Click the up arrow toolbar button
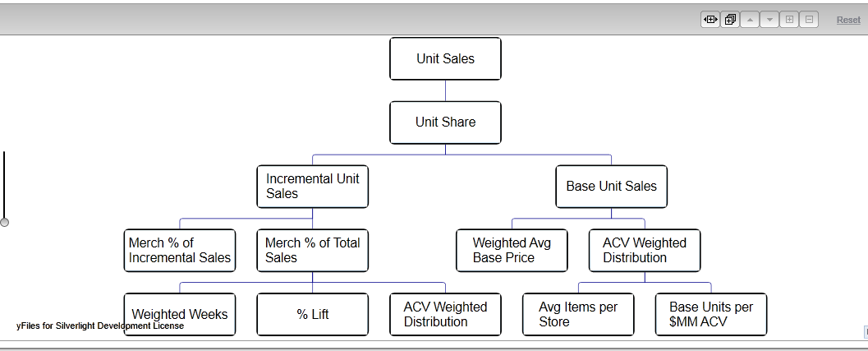 click(750, 20)
